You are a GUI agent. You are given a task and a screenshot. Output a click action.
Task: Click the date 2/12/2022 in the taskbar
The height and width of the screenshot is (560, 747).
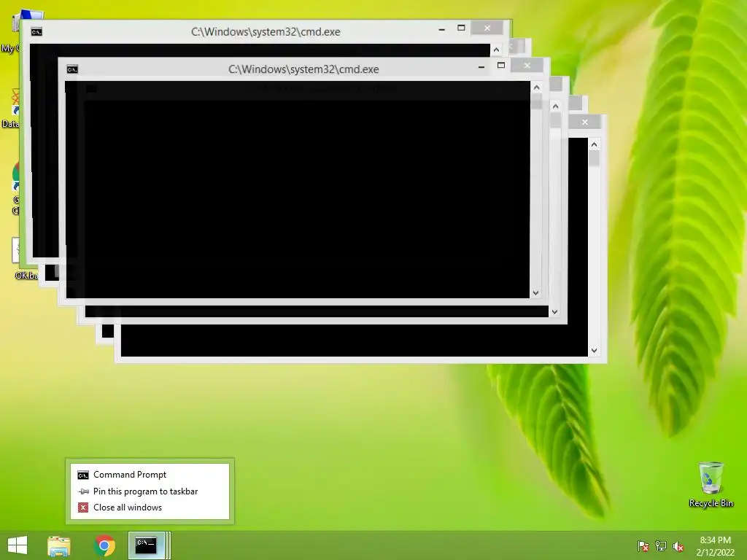715,553
